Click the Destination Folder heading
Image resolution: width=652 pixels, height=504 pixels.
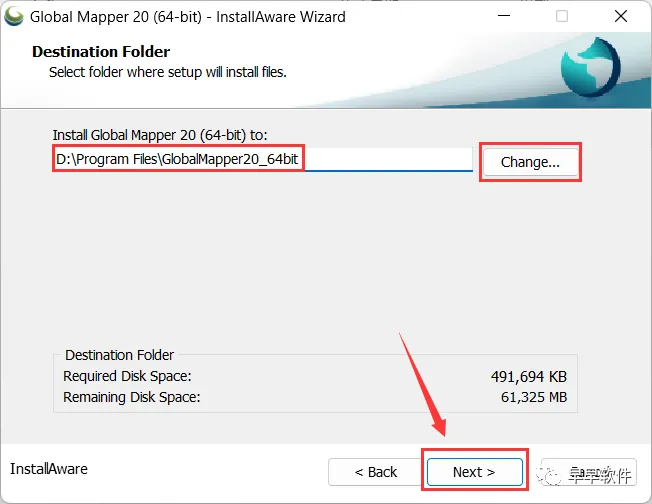pos(101,52)
